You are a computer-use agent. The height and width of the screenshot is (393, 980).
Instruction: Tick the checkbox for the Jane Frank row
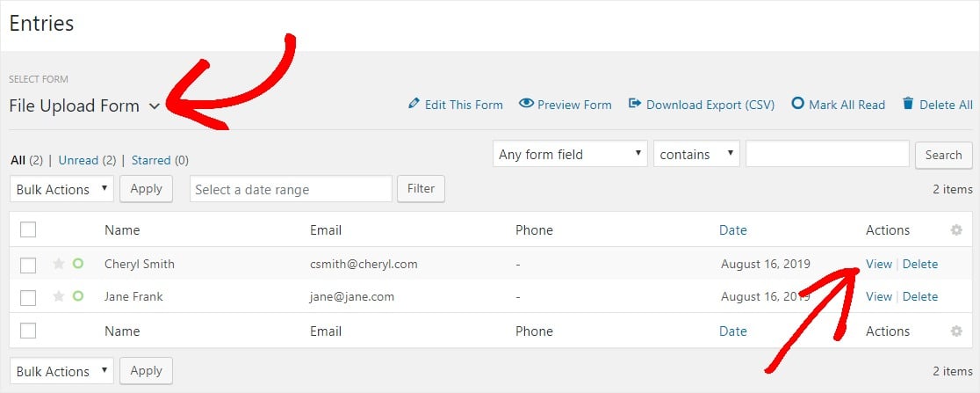[x=28, y=297]
